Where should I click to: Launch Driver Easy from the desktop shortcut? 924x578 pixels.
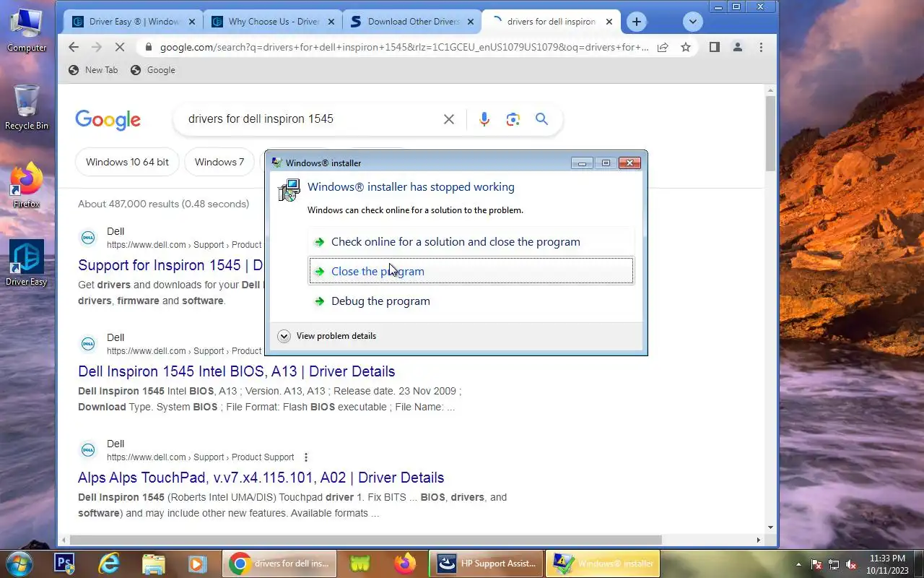(27, 264)
